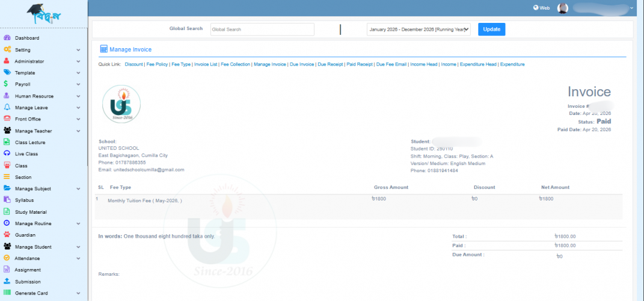Click the Web globe icon
Viewport: 644px width, 301px height.
click(x=536, y=7)
